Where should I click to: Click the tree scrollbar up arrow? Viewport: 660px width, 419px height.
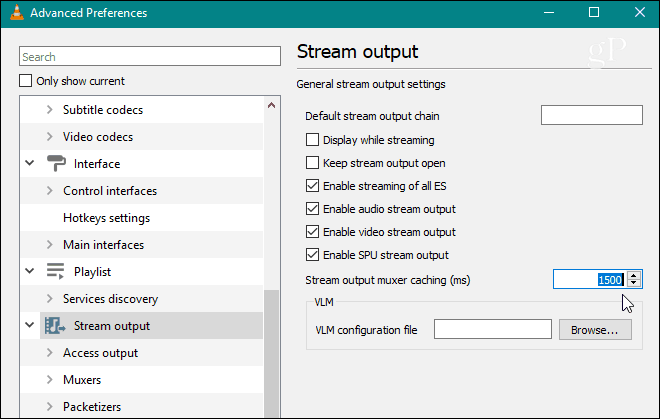click(x=271, y=105)
